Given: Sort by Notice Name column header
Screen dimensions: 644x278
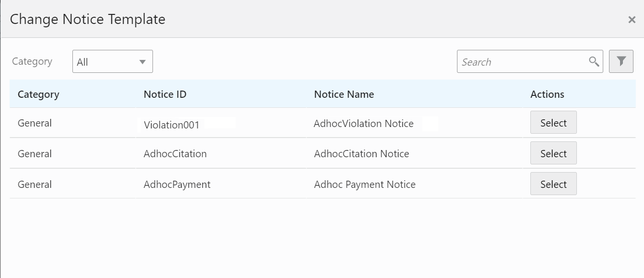Looking at the screenshot, I should click(x=344, y=94).
